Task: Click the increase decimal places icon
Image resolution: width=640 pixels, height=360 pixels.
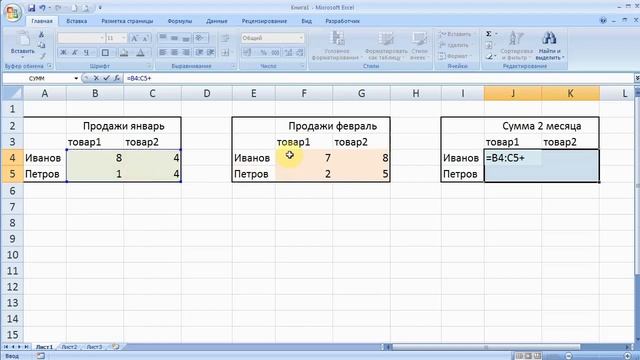Action: [289, 53]
